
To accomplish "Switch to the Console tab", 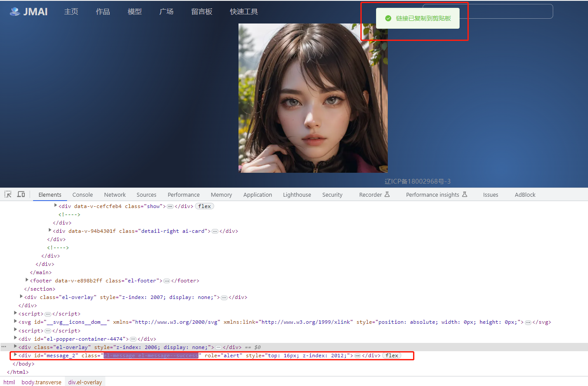I will (82, 195).
